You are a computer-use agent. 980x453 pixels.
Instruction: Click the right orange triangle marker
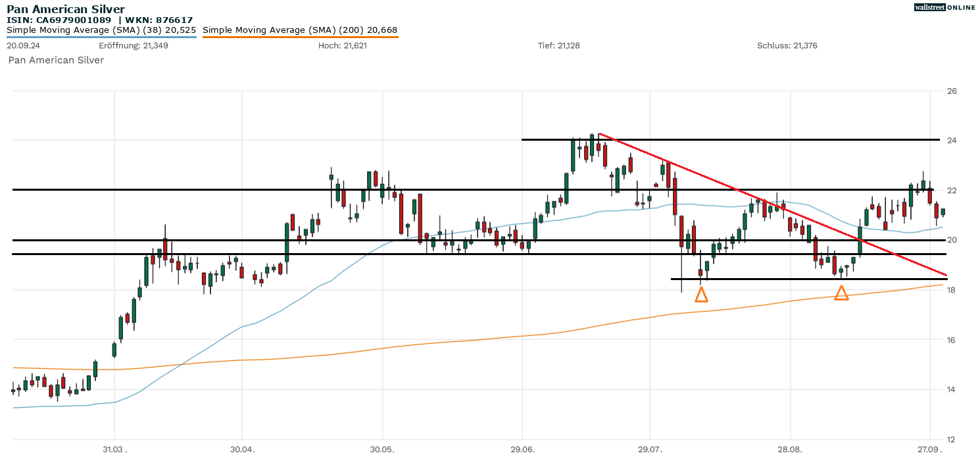(841, 293)
